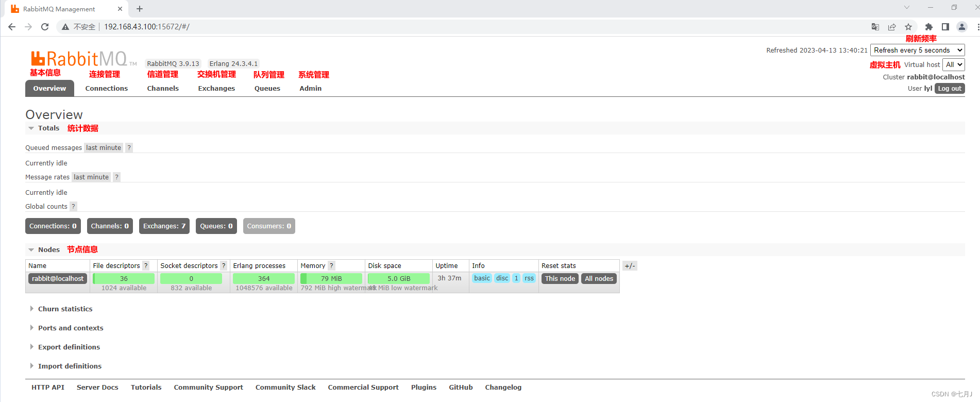
Task: Open the GitHub footer link
Action: coord(461,387)
